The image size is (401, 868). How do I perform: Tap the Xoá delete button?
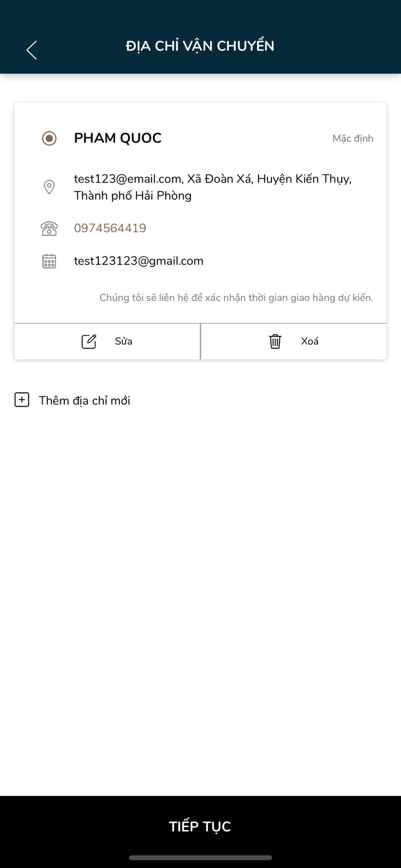(x=294, y=341)
